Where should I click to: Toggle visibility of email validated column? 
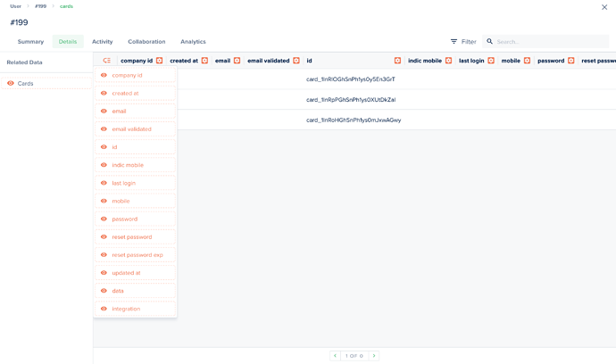point(104,129)
